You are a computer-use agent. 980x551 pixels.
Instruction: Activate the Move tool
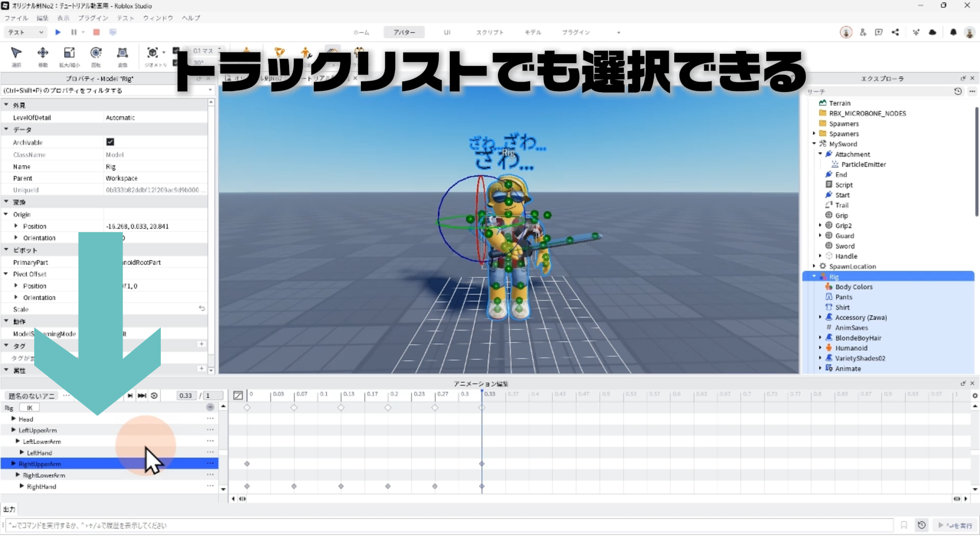(x=43, y=53)
